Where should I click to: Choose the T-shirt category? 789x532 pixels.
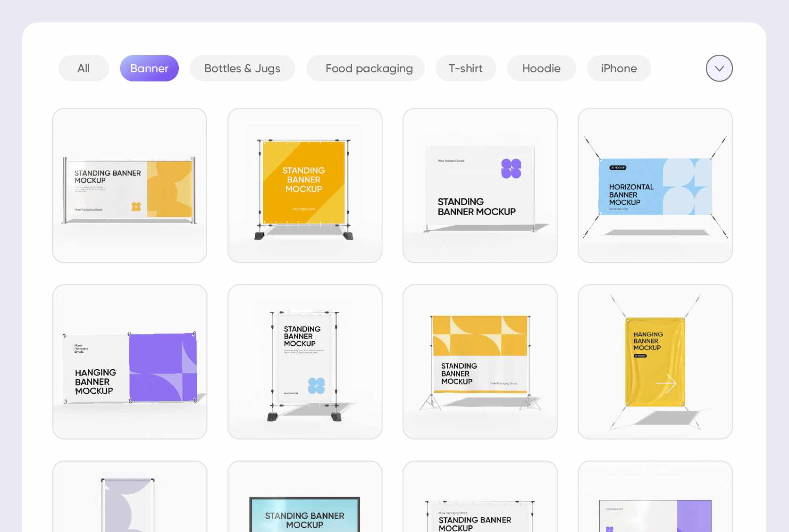465,68
